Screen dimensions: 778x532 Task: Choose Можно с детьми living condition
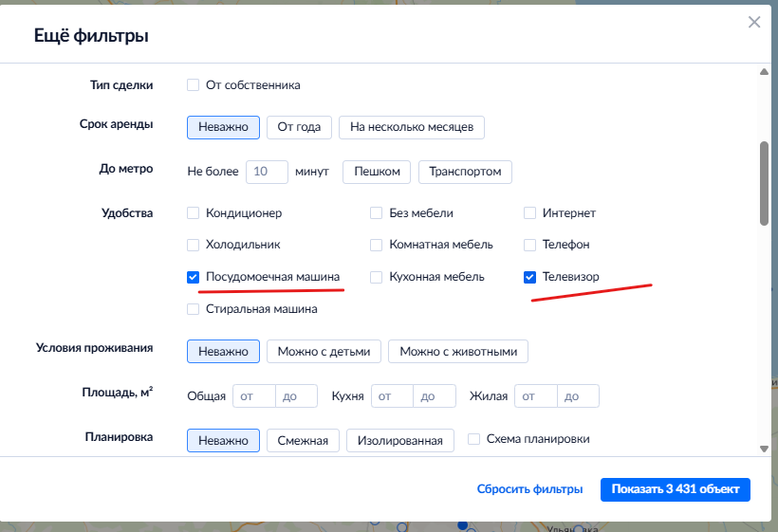pyautogui.click(x=324, y=351)
